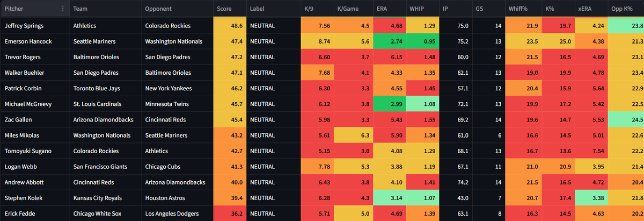Select the Walker Buehler pitcher cell
The image size is (644, 221).
tap(34, 72)
